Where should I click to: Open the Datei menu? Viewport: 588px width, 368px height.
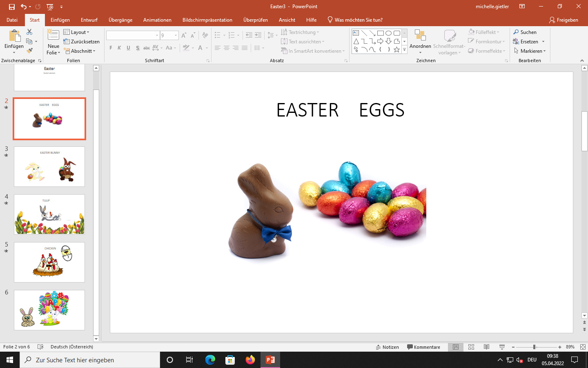point(12,20)
